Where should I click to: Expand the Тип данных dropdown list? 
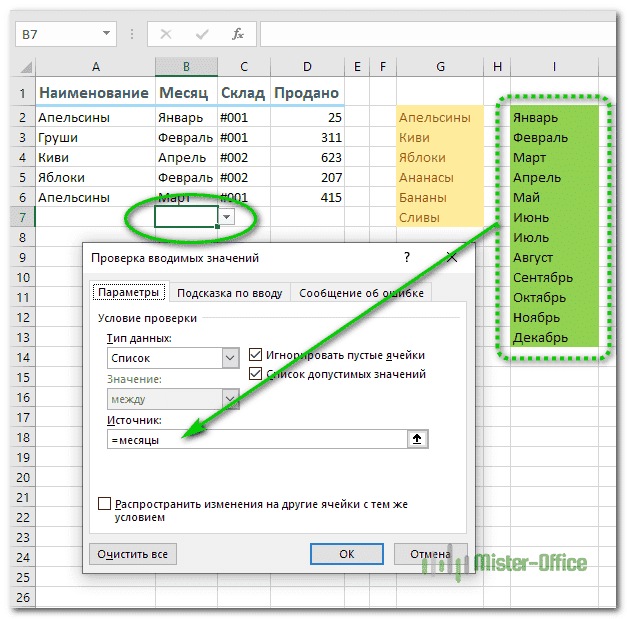[231, 358]
